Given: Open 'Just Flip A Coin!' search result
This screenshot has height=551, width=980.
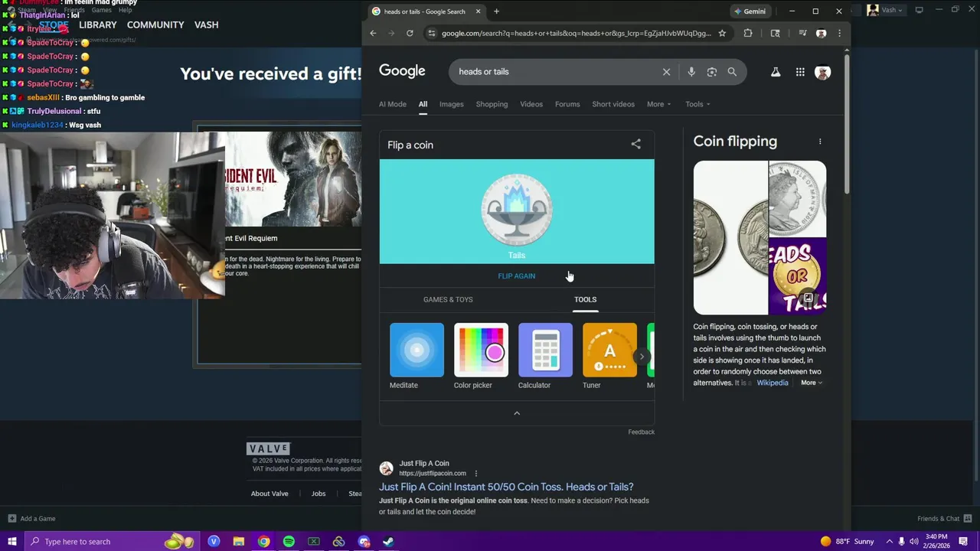Looking at the screenshot, I should 506,487.
